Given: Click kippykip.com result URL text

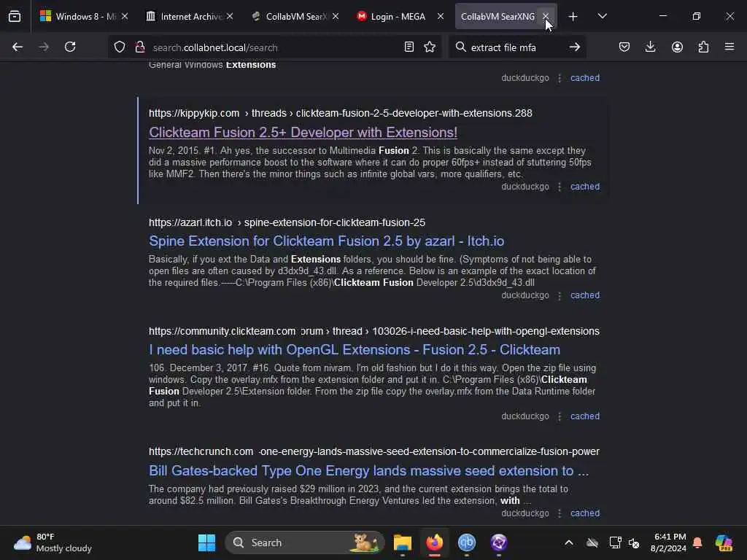Looking at the screenshot, I should coord(340,113).
